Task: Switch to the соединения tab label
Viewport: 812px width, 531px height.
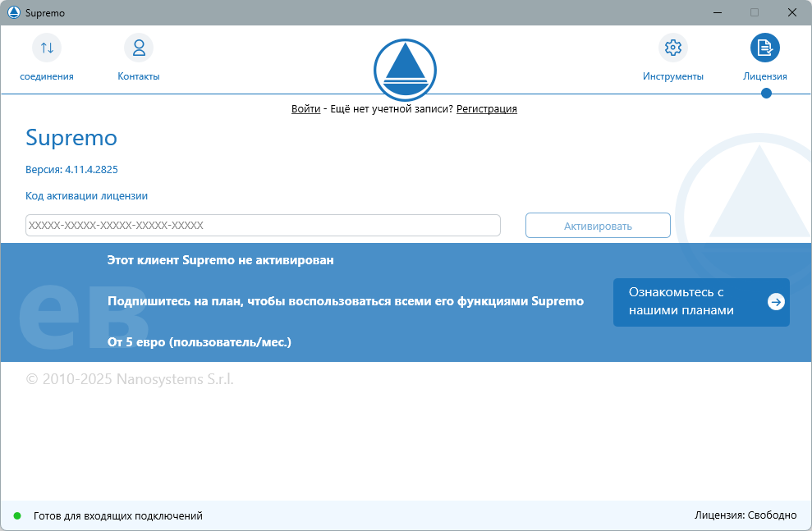Action: coord(47,76)
